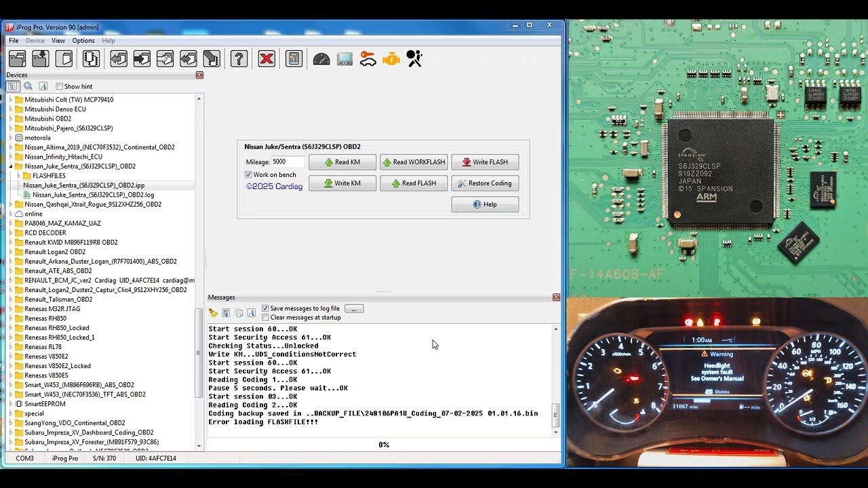Select the car radio display icon

tap(344, 59)
